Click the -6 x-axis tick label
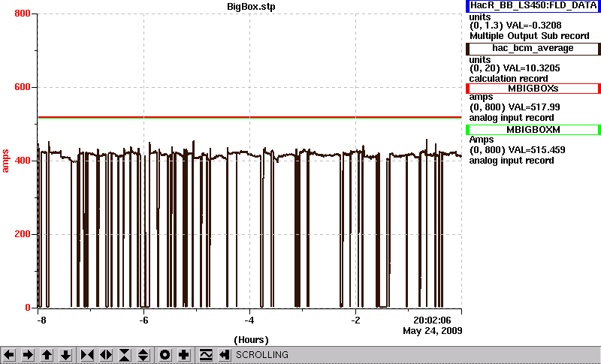Image resolution: width=601 pixels, height=364 pixels. [143, 320]
